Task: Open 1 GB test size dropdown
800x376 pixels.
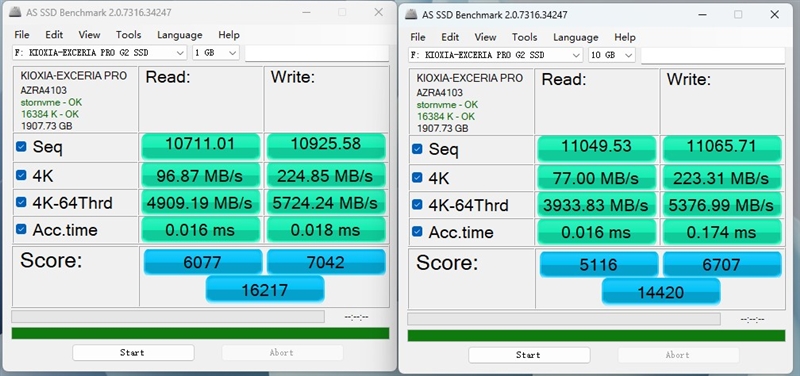Action: click(x=215, y=53)
